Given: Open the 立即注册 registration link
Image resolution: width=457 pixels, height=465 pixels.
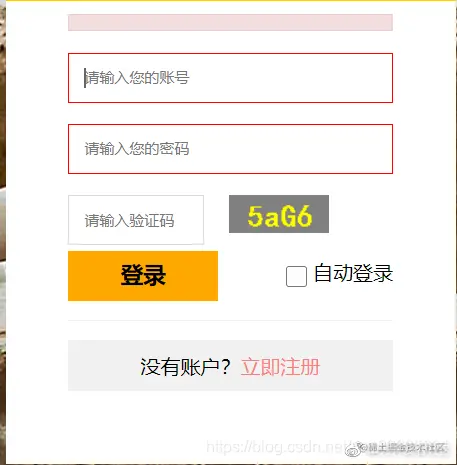Looking at the screenshot, I should [x=280, y=367].
